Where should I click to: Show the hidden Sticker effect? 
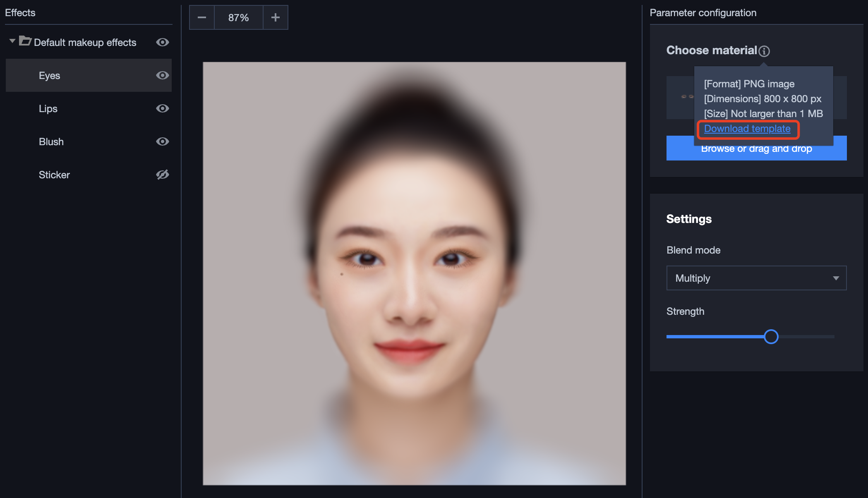(162, 175)
